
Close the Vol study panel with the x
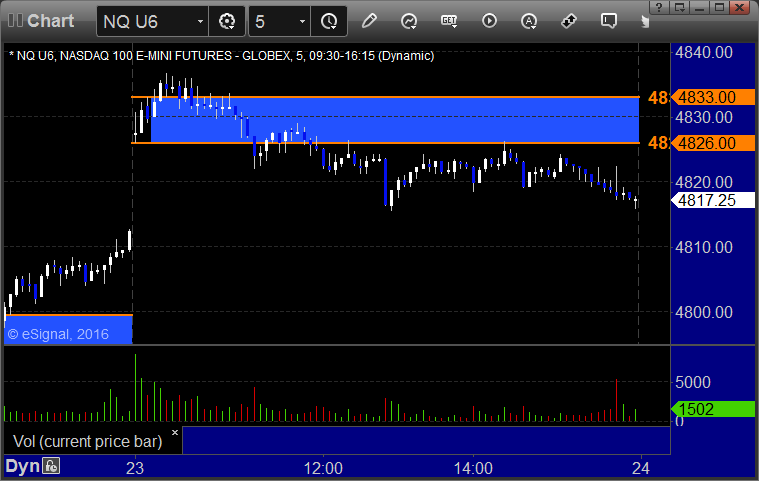tap(175, 432)
